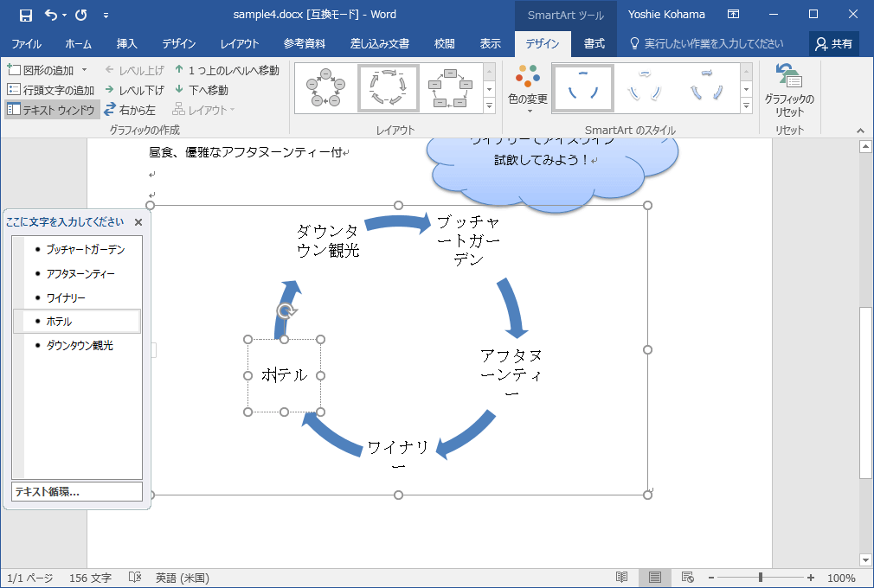This screenshot has width=874, height=588.
Task: Click the Undo arrow icon
Action: (x=51, y=15)
